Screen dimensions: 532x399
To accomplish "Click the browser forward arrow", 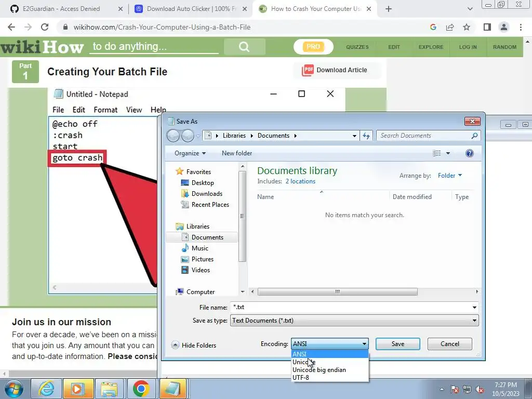I will 28,27.
